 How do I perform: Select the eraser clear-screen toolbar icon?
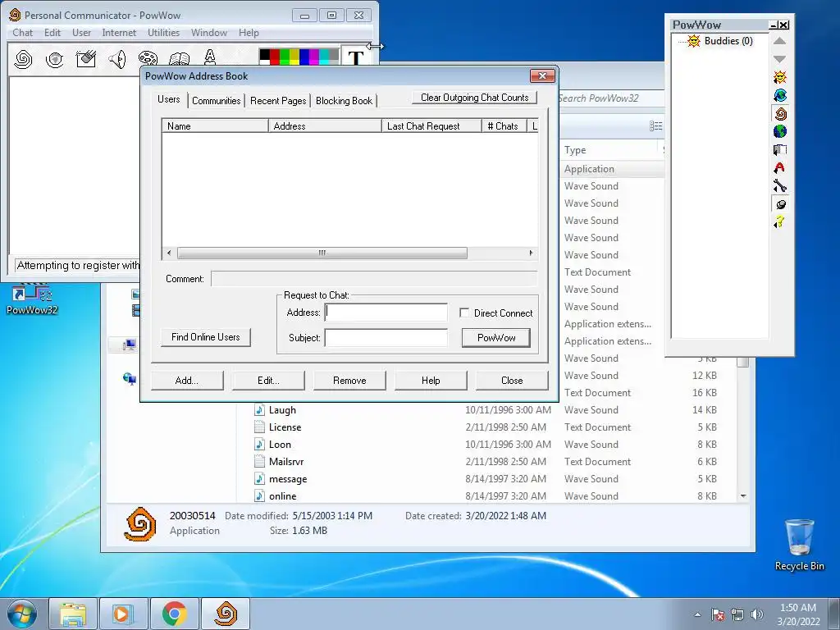point(85,58)
